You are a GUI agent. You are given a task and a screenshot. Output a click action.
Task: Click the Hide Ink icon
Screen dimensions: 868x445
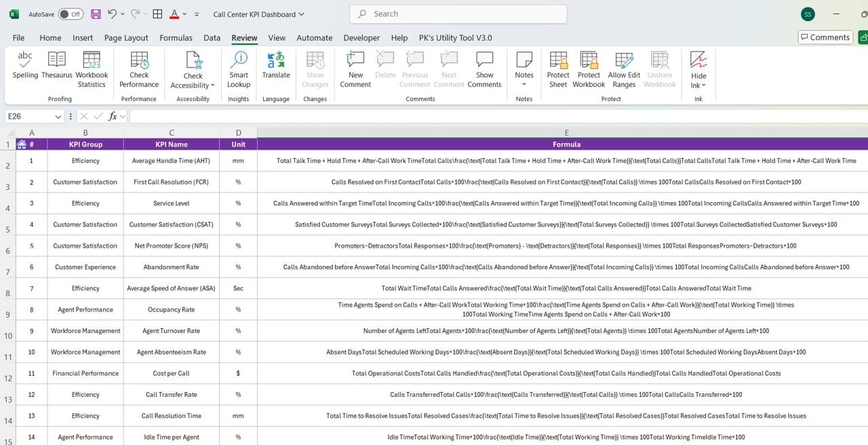pos(698,60)
